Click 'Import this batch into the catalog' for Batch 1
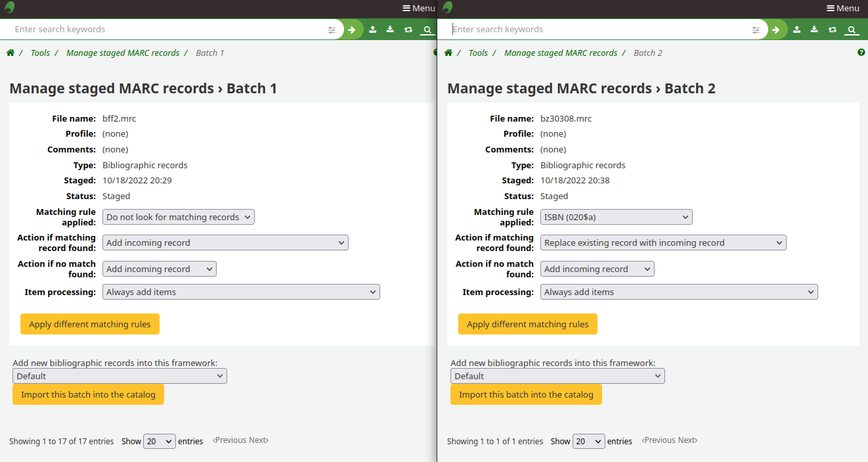 [88, 394]
